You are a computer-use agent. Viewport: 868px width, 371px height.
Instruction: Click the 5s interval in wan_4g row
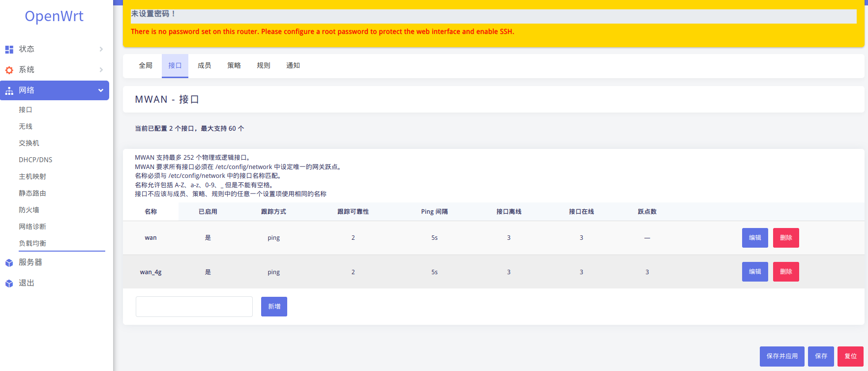[x=434, y=272]
